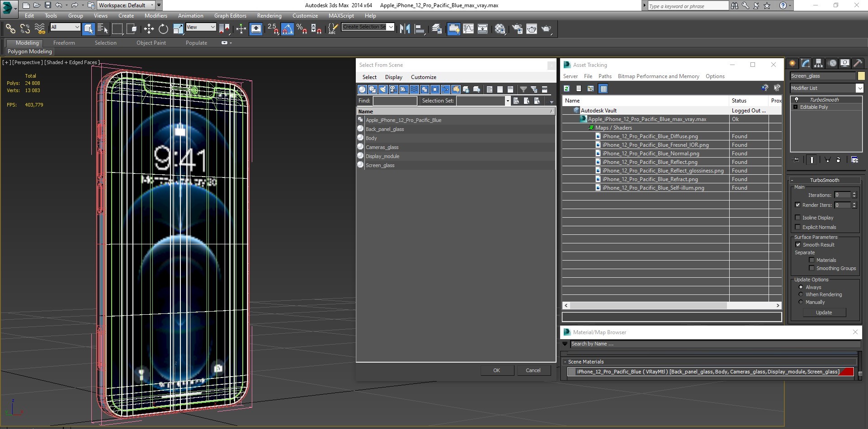Screen dimensions: 868x429
Task: Click the Unlink Selection tool
Action: tap(25, 29)
